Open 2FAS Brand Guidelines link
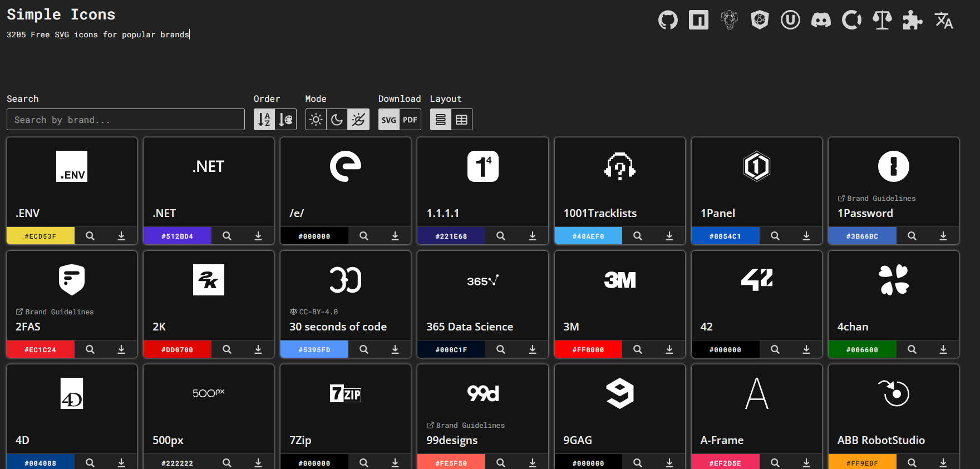Image resolution: width=980 pixels, height=469 pixels. [x=55, y=312]
